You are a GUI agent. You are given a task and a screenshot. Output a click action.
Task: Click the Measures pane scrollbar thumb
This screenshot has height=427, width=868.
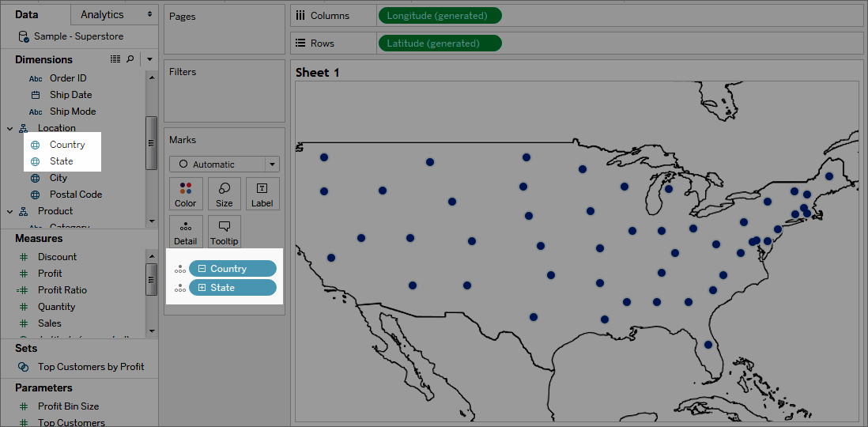coord(151,280)
